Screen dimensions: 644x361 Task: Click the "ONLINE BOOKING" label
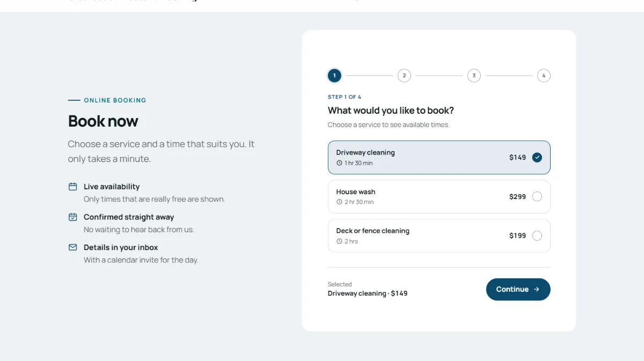115,100
